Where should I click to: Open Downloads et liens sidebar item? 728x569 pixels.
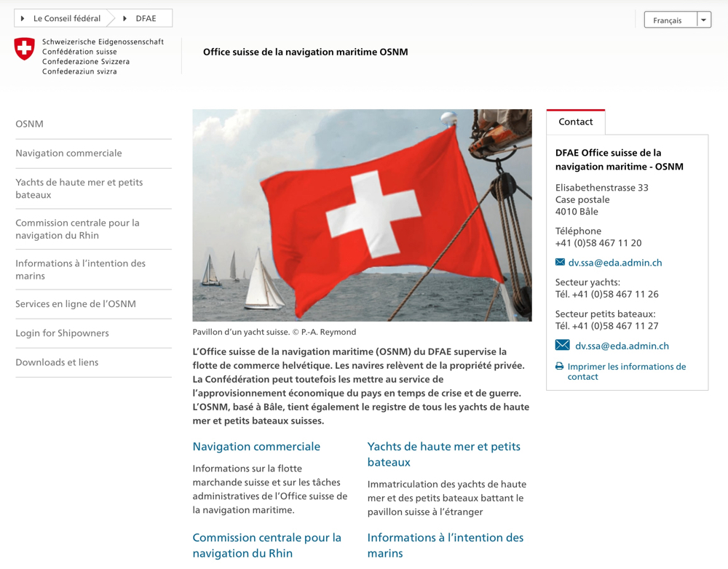click(57, 362)
